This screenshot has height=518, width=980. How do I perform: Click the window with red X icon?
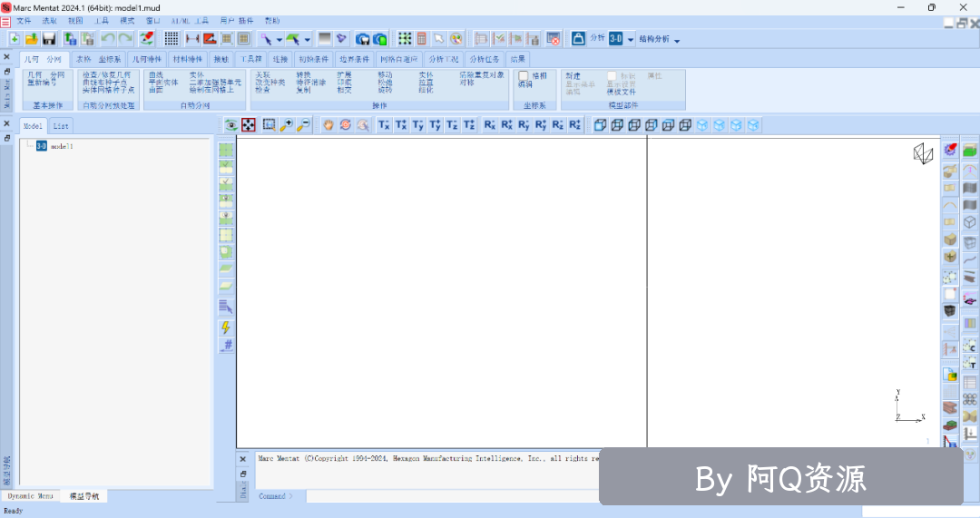554,39
